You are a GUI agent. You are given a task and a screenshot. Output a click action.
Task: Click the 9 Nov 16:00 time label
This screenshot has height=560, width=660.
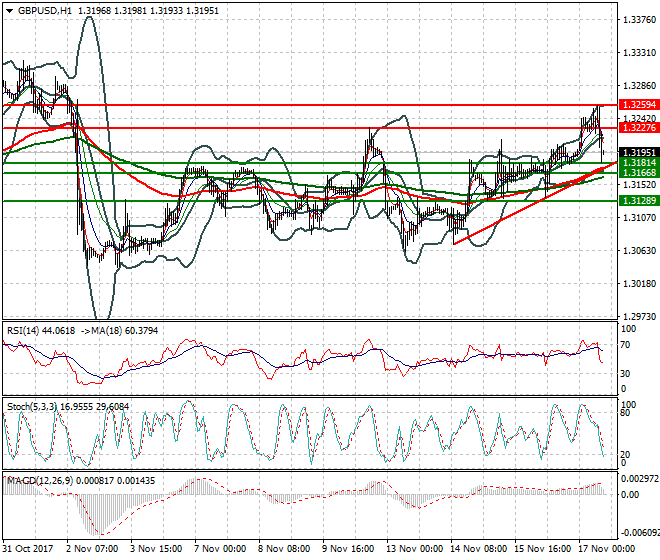click(349, 549)
